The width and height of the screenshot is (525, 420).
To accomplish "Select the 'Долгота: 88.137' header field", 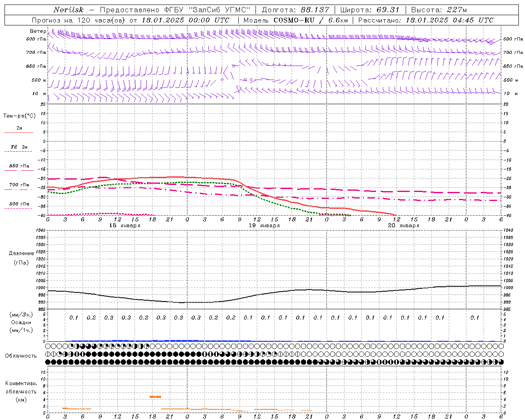I will (x=295, y=10).
